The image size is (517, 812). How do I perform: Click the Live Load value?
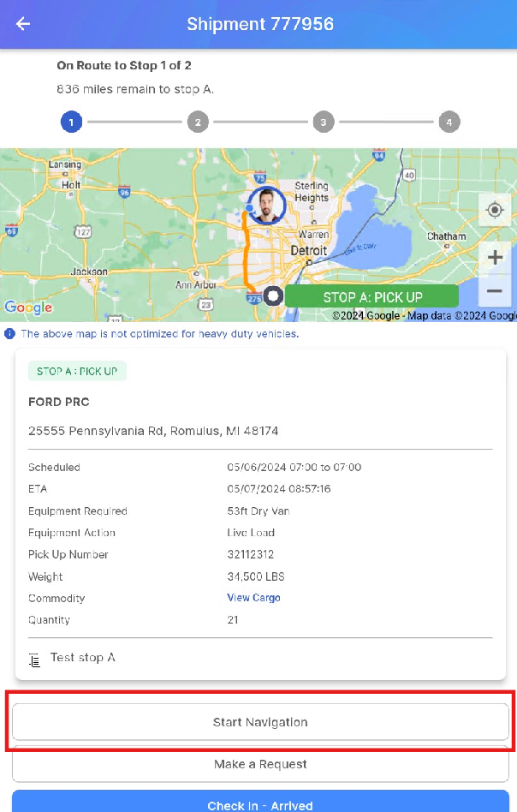251,533
